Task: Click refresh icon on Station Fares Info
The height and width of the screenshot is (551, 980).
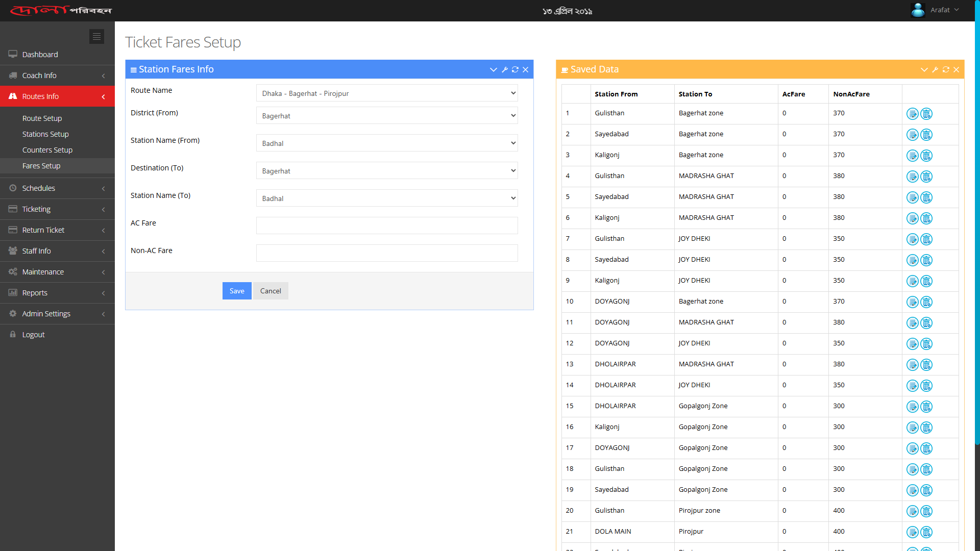Action: pyautogui.click(x=515, y=70)
